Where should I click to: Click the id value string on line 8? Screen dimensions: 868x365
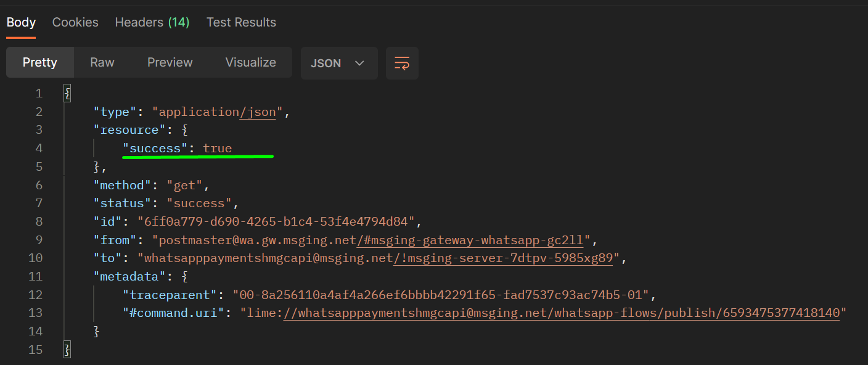tap(279, 222)
